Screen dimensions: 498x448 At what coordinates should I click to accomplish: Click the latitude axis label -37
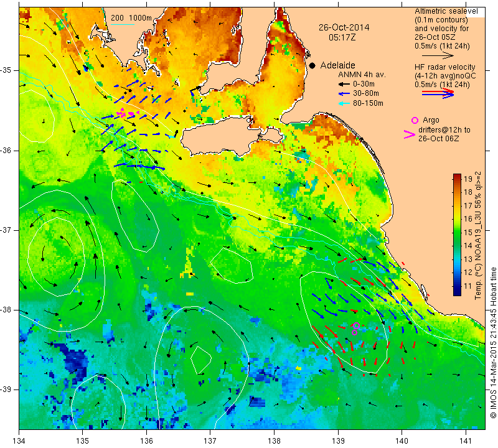tap(6, 230)
